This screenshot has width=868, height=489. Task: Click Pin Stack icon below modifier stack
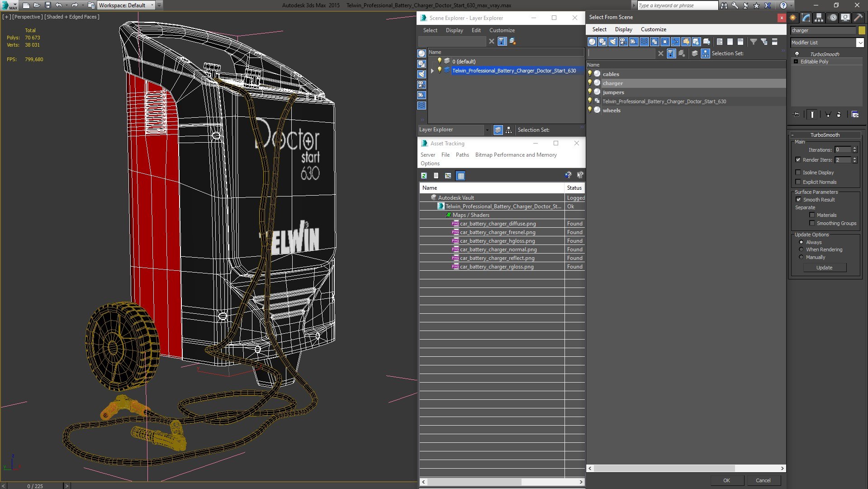pos(797,115)
